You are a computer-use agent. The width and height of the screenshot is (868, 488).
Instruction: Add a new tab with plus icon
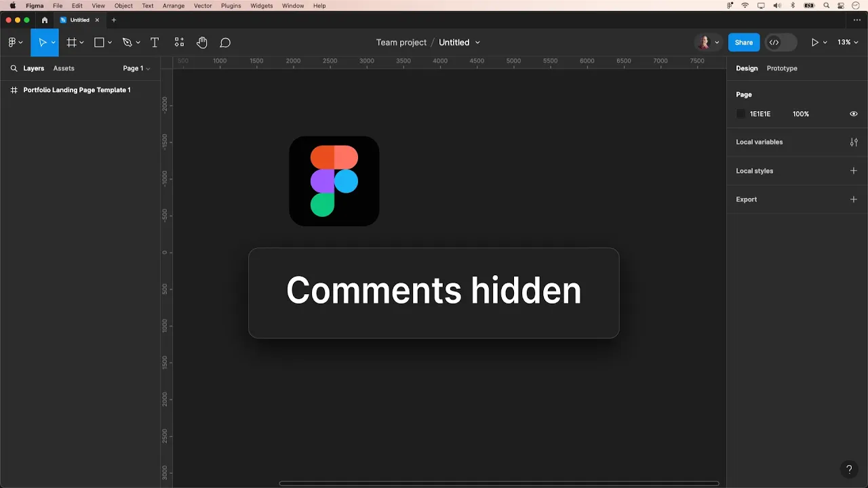114,20
